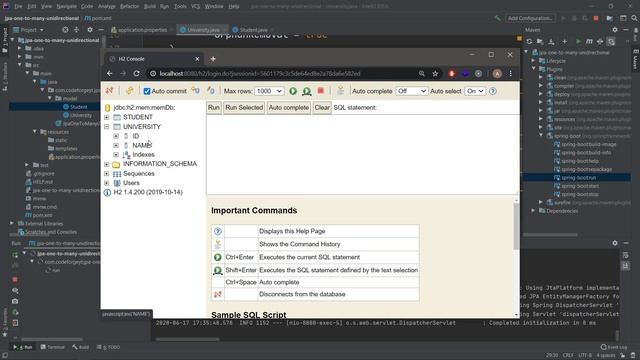
Task: Click the red Cancel statement icon
Action: pyautogui.click(x=321, y=91)
